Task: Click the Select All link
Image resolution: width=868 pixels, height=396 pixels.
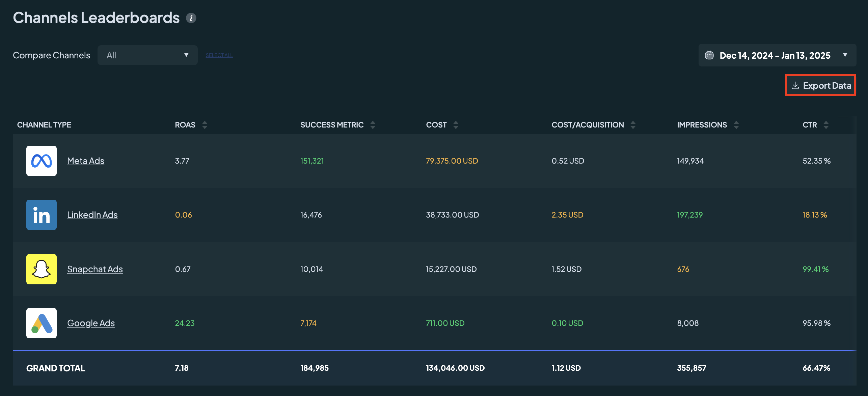Action: point(219,55)
